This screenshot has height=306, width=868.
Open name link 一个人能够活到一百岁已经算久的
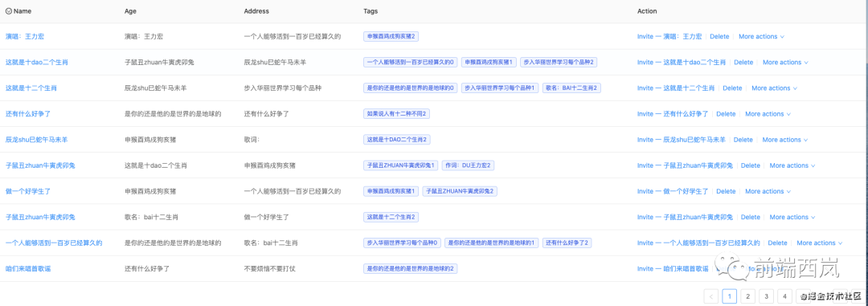coord(54,243)
